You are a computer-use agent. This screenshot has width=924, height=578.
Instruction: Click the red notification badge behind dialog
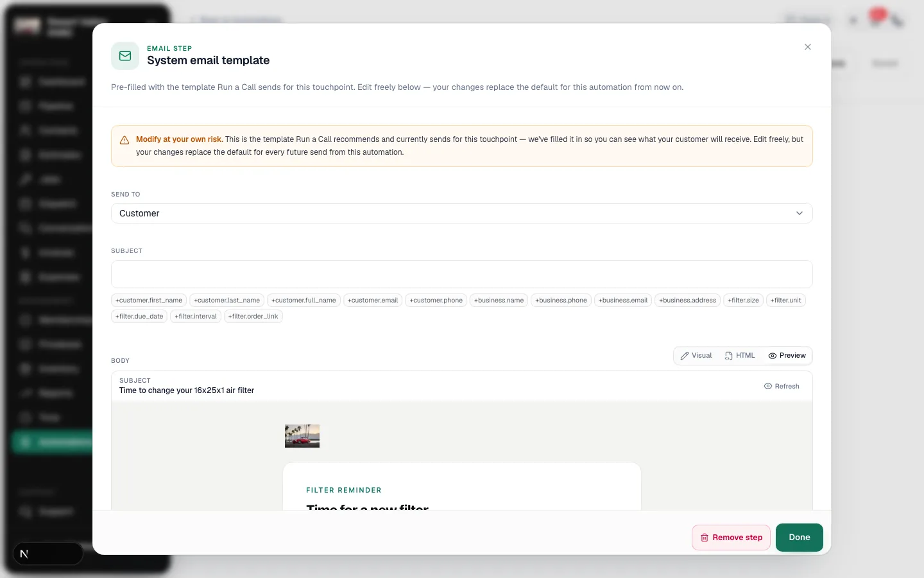877,15
